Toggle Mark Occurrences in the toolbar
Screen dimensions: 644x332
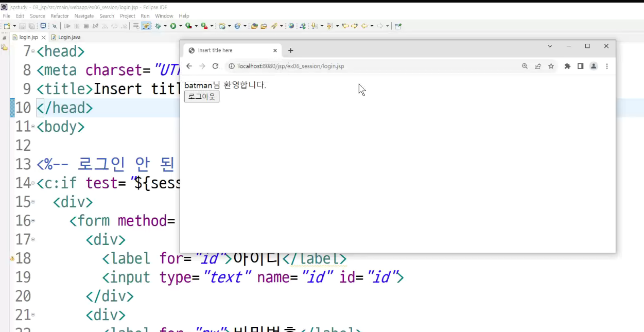(146, 26)
